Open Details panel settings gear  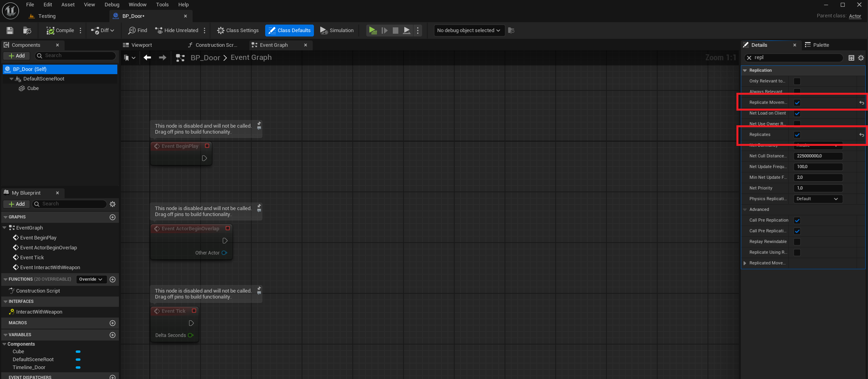pyautogui.click(x=861, y=58)
